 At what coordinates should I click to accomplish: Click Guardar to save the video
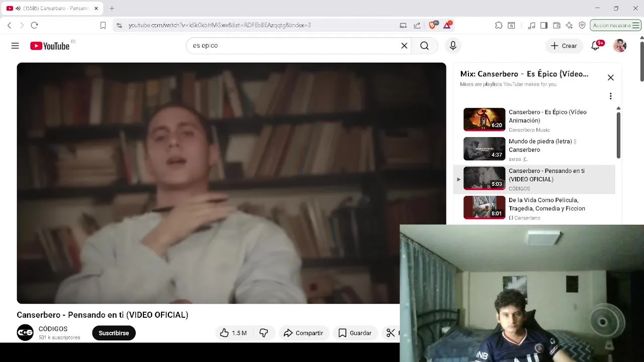(355, 333)
